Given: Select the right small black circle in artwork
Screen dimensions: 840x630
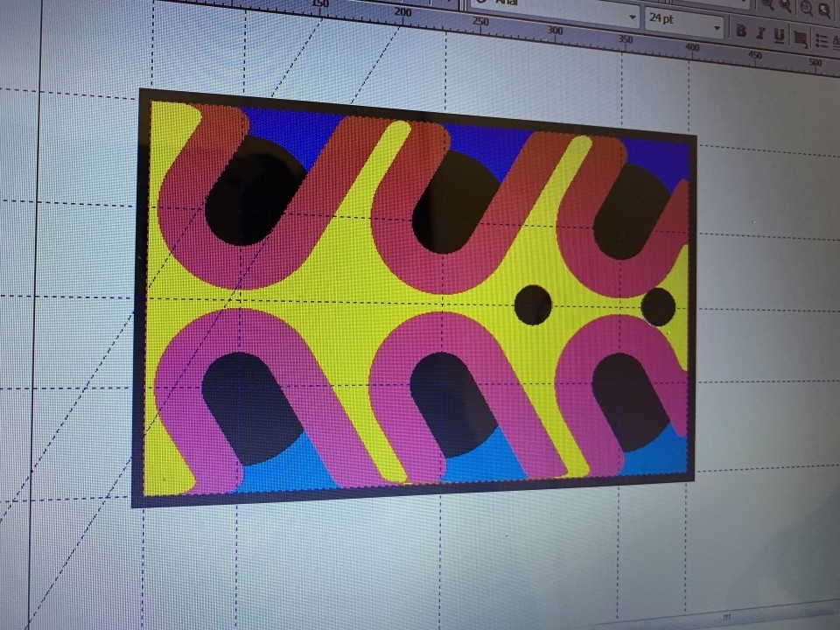Looking at the screenshot, I should pyautogui.click(x=658, y=307).
